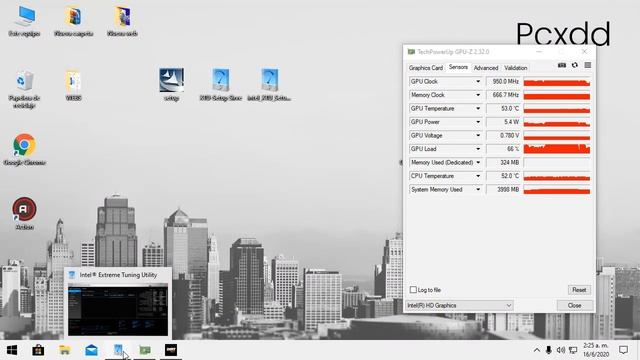The width and height of the screenshot is (640, 360).
Task: Open the Memory Clock sensor dropdown
Action: click(x=478, y=95)
